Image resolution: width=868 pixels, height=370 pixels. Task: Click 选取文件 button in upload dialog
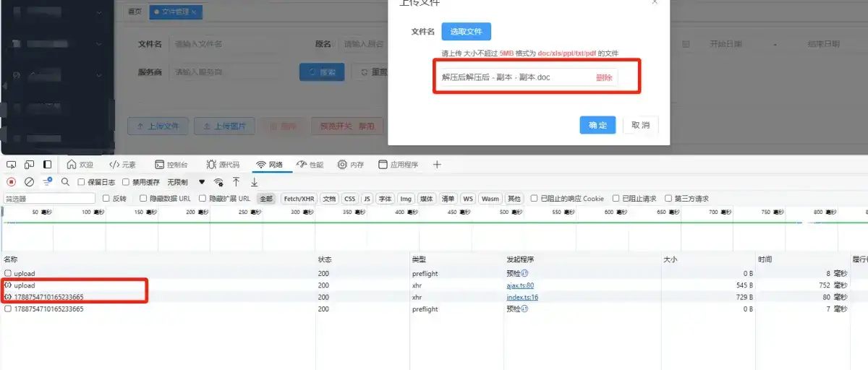point(467,31)
